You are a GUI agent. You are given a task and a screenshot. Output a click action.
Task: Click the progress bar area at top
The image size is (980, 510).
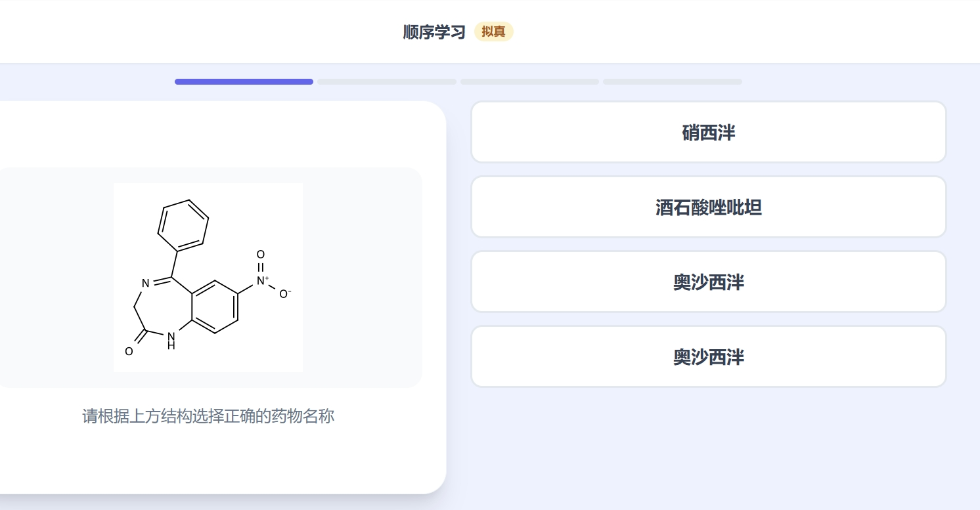[458, 81]
